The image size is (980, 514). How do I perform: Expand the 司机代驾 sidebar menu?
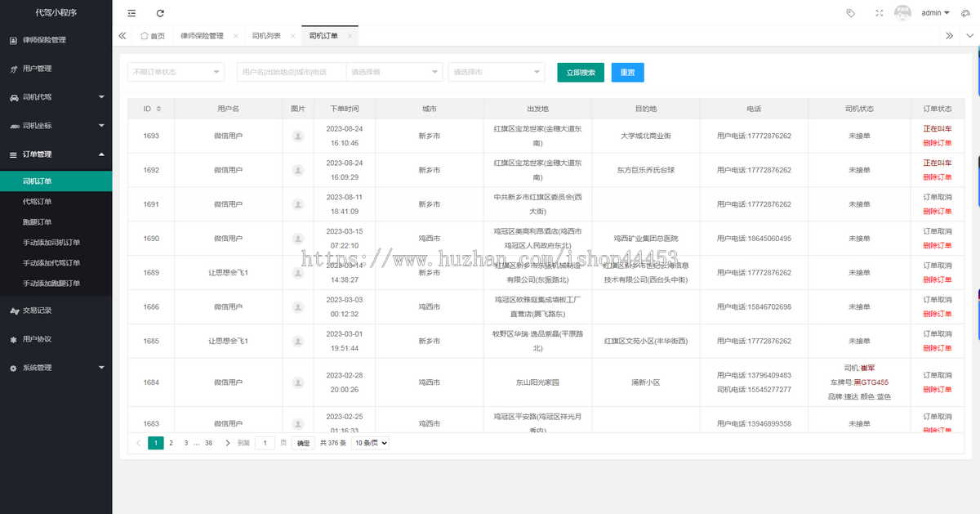[x=101, y=97]
